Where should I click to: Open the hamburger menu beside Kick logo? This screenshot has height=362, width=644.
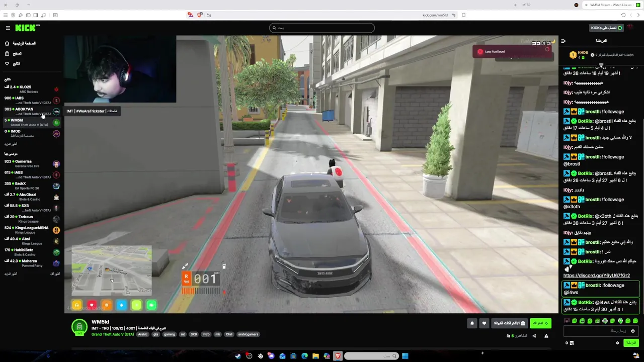pos(8,28)
